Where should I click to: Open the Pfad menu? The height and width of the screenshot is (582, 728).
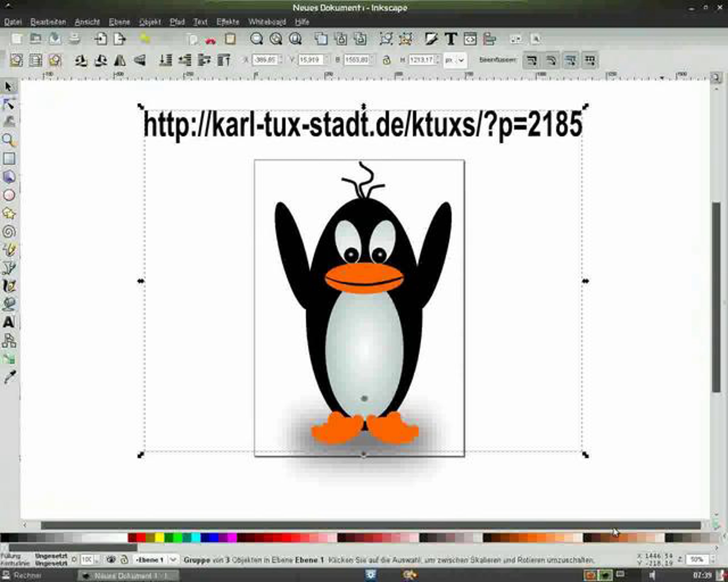[x=177, y=22]
